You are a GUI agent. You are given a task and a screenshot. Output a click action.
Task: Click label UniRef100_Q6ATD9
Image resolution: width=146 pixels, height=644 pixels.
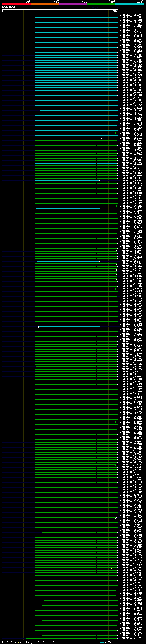point(131,70)
